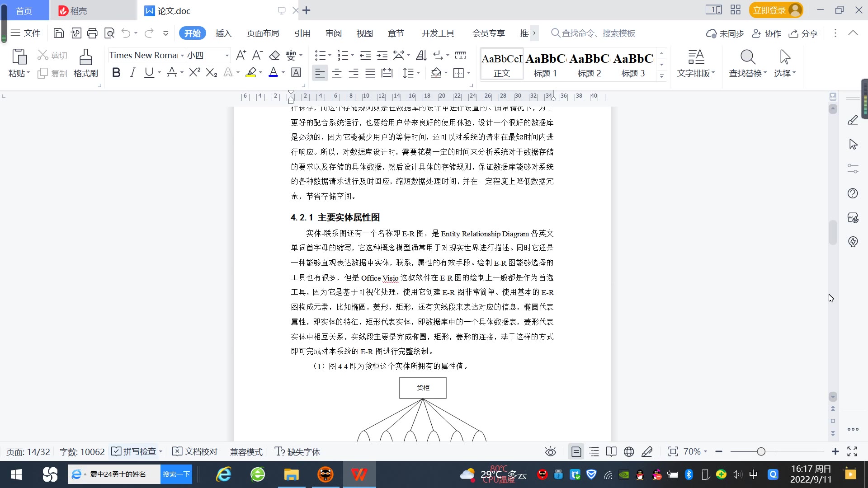Screen dimensions: 868x488
Task: Open the line spacing dropdown
Action: [418, 73]
